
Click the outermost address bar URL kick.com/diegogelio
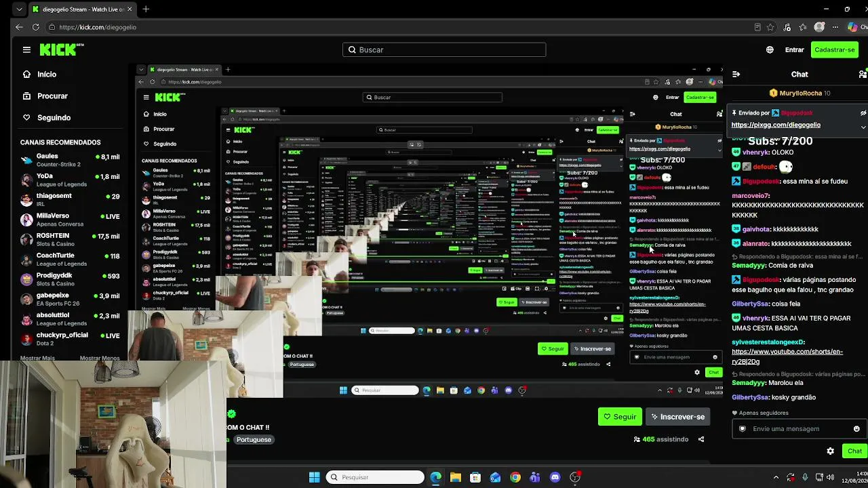tap(98, 27)
